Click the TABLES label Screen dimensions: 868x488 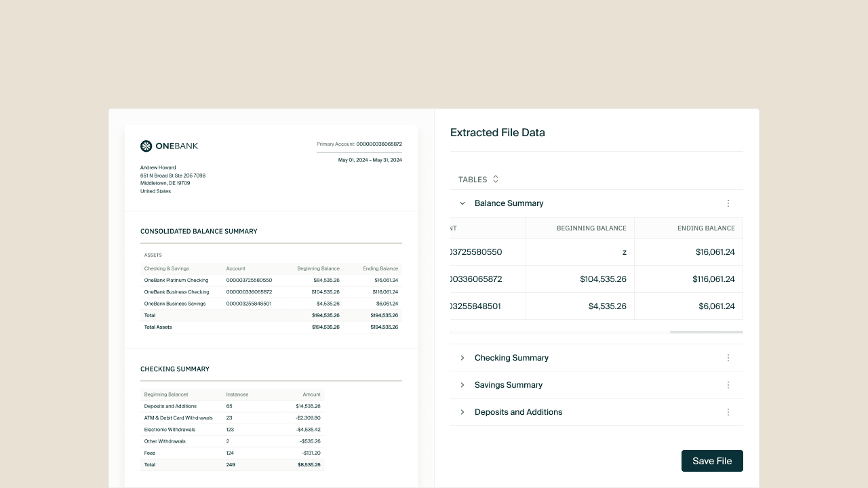click(473, 180)
